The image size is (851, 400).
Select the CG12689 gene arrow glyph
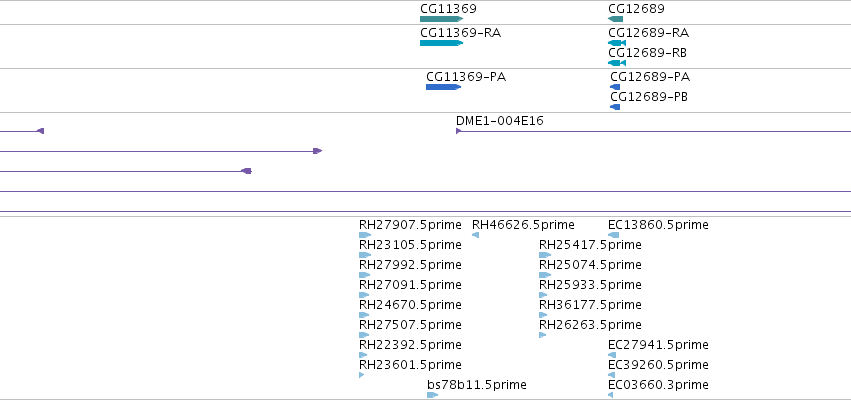[x=615, y=19]
